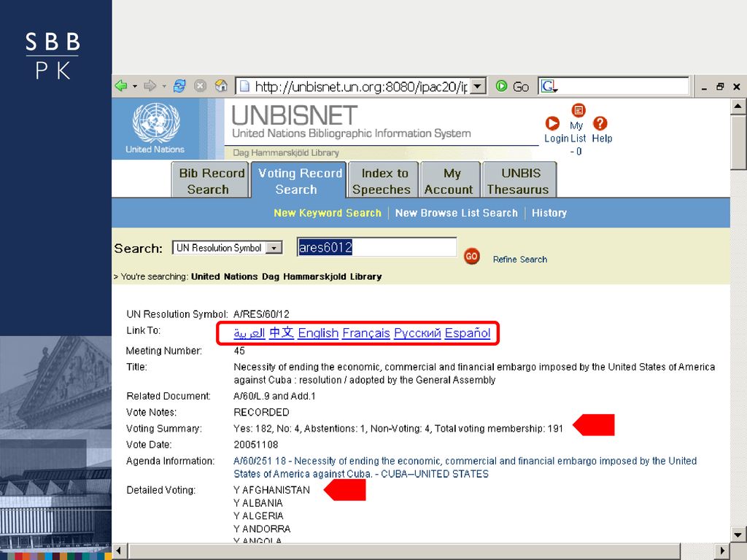
Task: Click the vertical scrollbar down arrow
Action: click(738, 534)
